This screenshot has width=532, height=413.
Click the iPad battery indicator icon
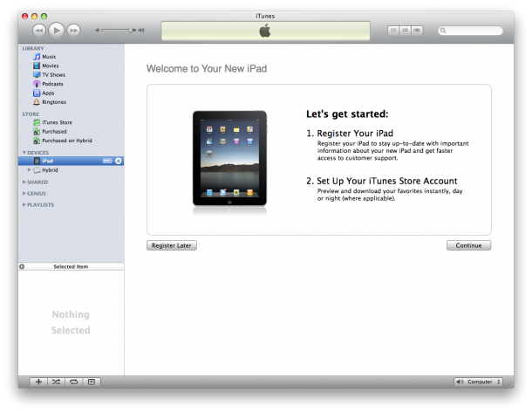107,161
